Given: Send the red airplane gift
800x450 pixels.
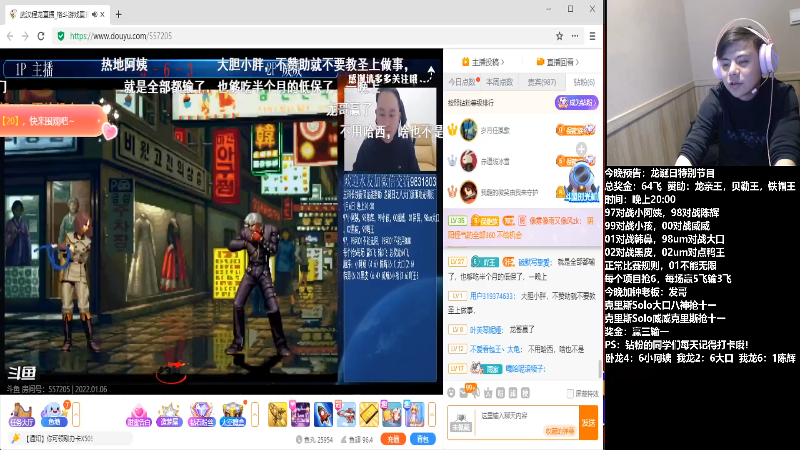Looking at the screenshot, I should coord(346,414).
